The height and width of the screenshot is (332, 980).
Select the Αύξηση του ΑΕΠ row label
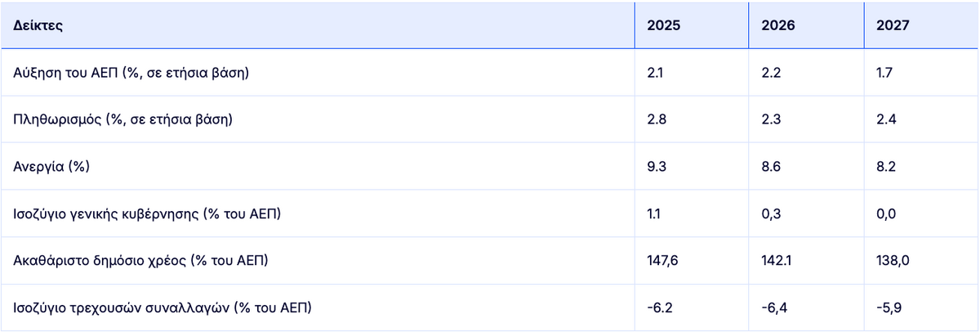[x=131, y=73]
